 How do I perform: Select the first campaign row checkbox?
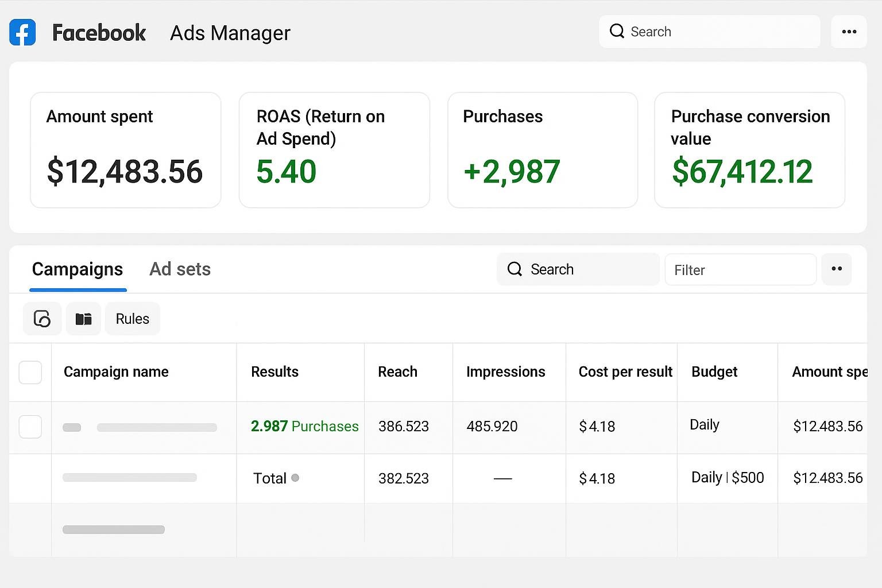[x=30, y=427]
